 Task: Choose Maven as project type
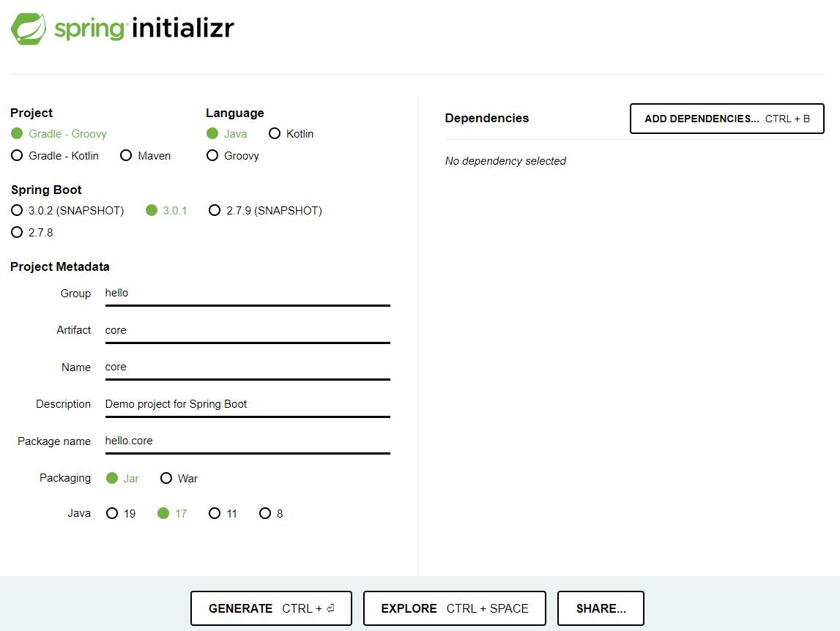(146, 156)
